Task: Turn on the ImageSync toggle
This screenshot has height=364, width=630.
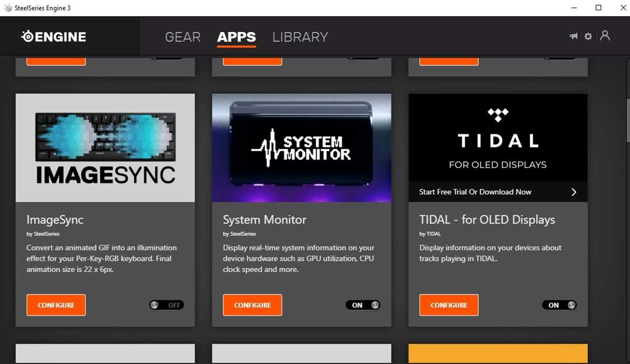Action: click(x=167, y=305)
